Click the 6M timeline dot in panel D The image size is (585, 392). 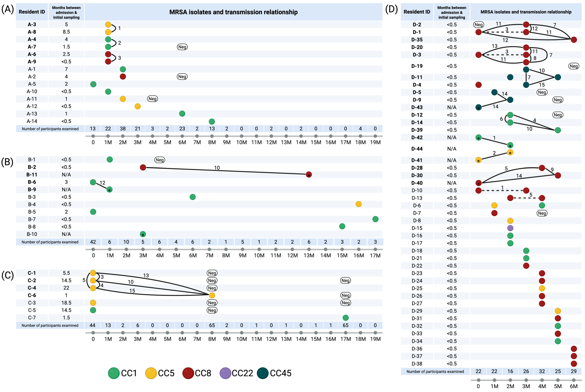click(574, 380)
